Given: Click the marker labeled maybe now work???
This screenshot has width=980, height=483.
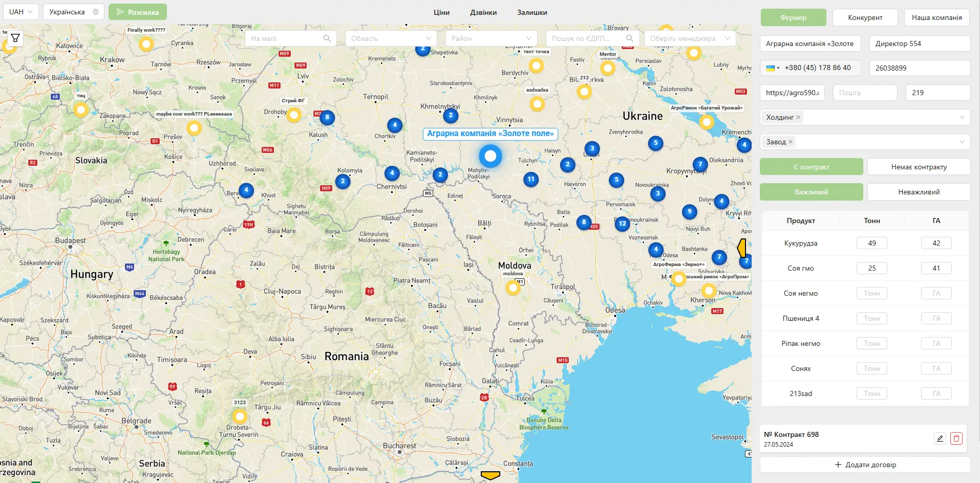Looking at the screenshot, I should click(194, 128).
